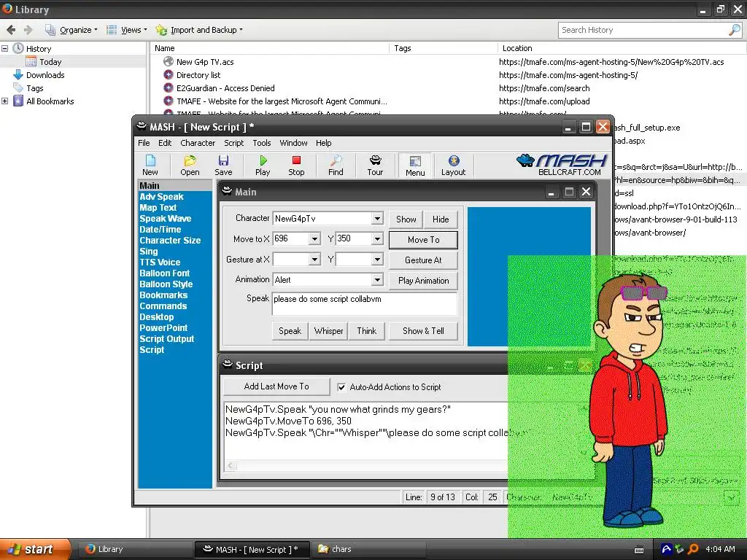Select Balloon Style in the side panel

[x=166, y=284]
